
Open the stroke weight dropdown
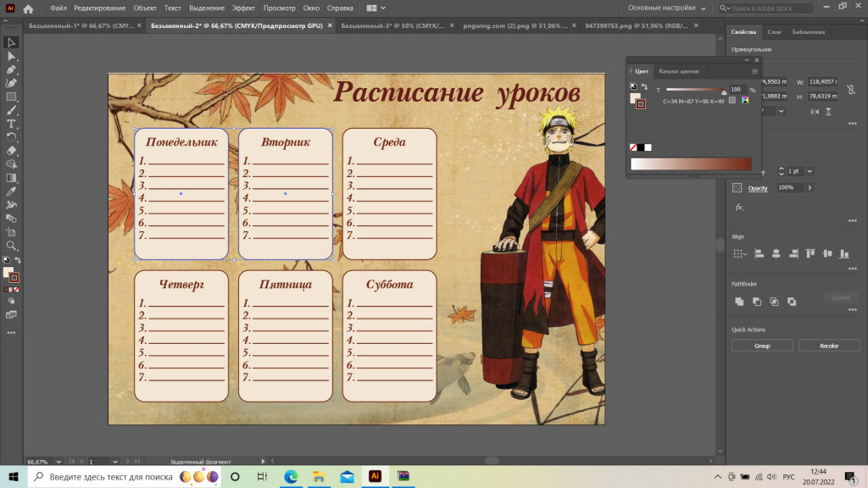coord(810,171)
